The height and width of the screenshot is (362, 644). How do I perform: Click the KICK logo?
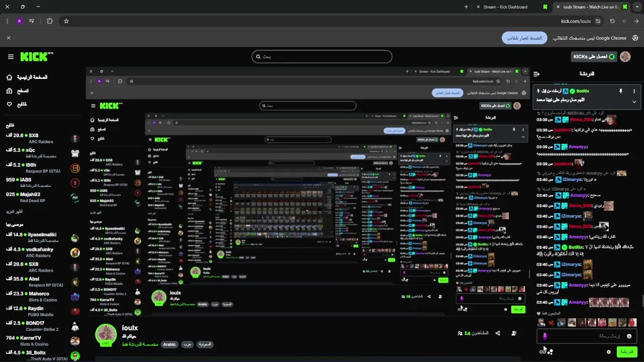36,57
